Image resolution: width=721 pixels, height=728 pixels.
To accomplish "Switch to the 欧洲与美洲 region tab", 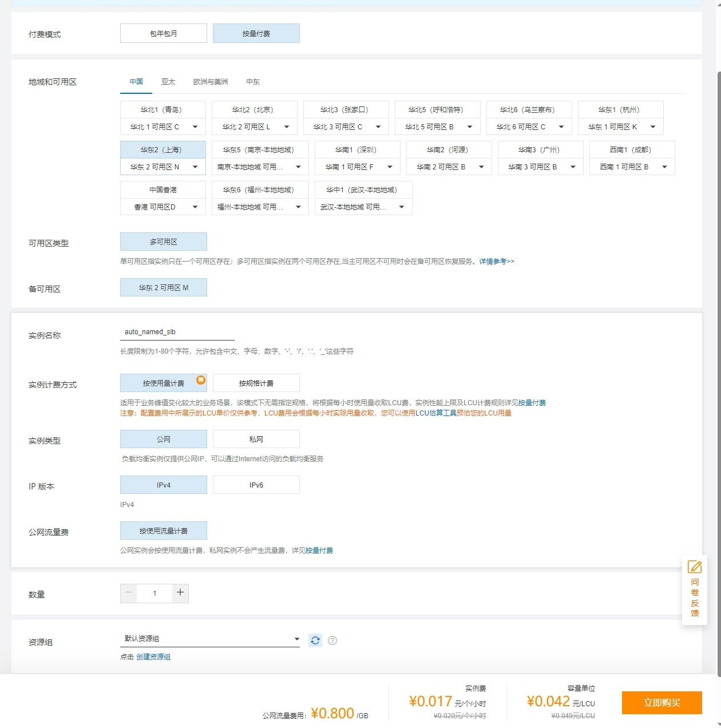I will click(211, 82).
